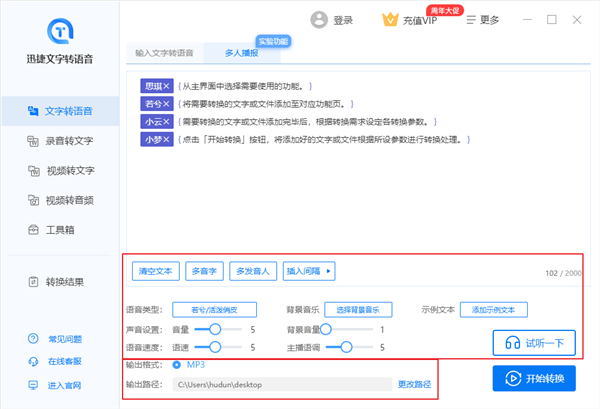Click the 转换结果 clipboard icon
600x409 pixels.
[33, 282]
